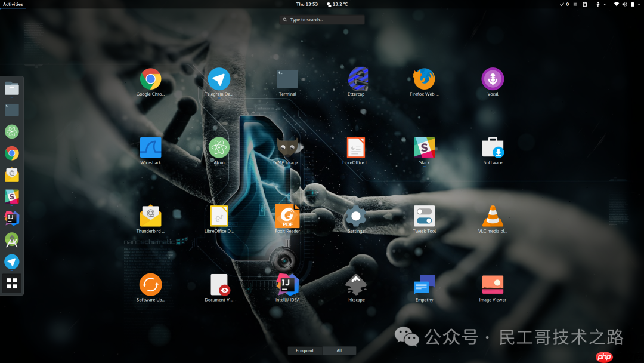The image size is (644, 363).
Task: Click the volume icon in the top bar
Action: point(625,4)
